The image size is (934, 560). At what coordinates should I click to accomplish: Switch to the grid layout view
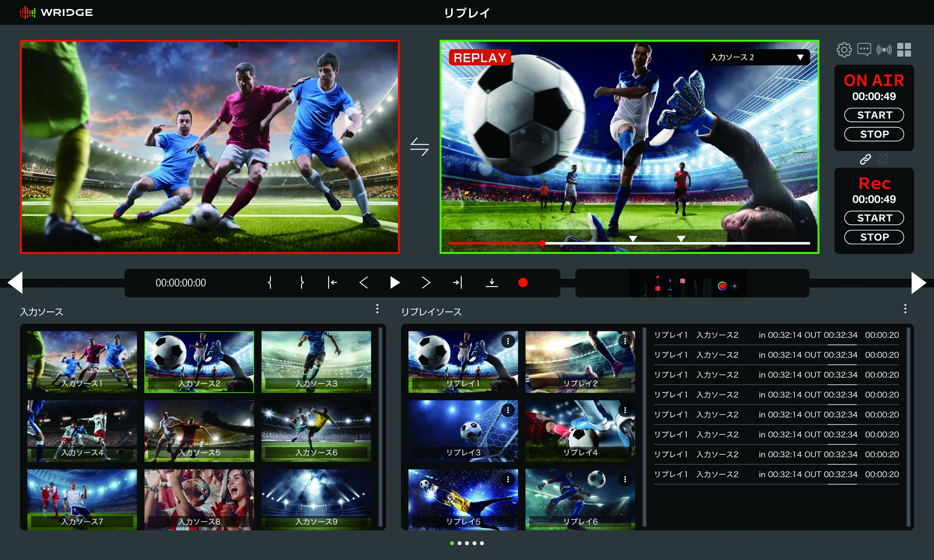[x=904, y=50]
